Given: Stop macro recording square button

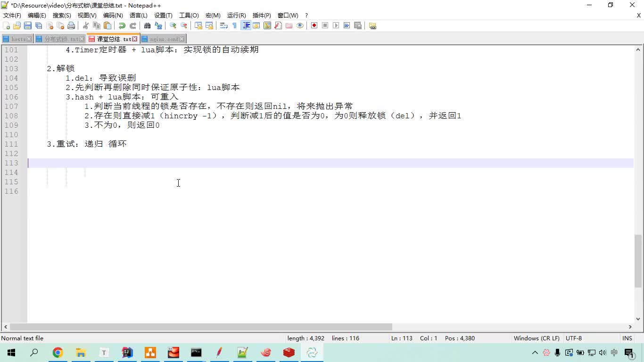Looking at the screenshot, I should 325,25.
